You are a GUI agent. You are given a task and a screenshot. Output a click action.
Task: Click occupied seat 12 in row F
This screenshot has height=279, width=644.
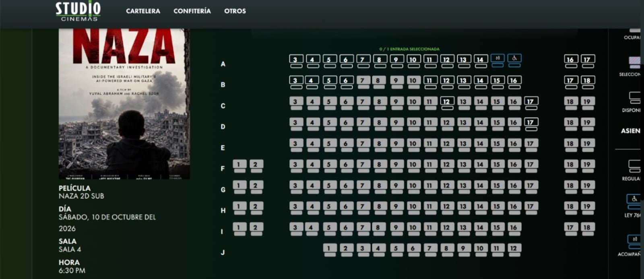[x=447, y=166]
